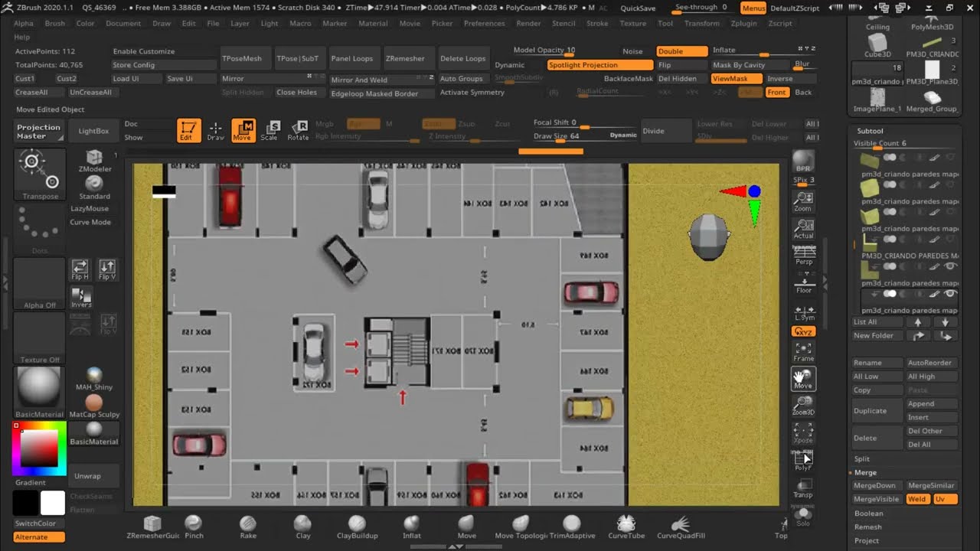Open the Preferences menu
Viewport: 980px width, 551px height.
tap(484, 23)
